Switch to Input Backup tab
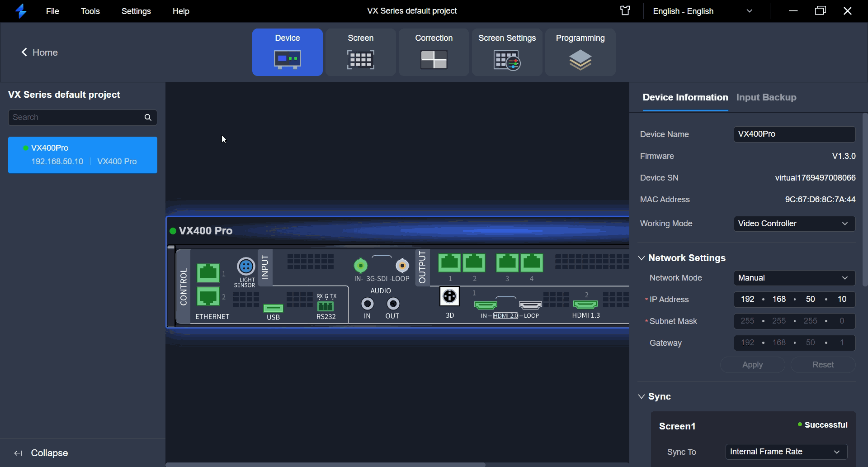The width and height of the screenshot is (868, 467). tap(766, 97)
